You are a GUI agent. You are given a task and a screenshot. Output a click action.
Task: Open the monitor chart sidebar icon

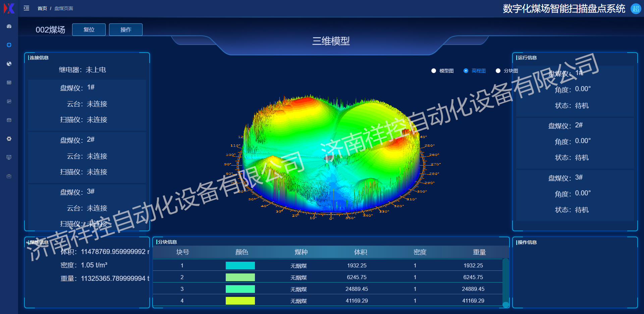[9, 158]
